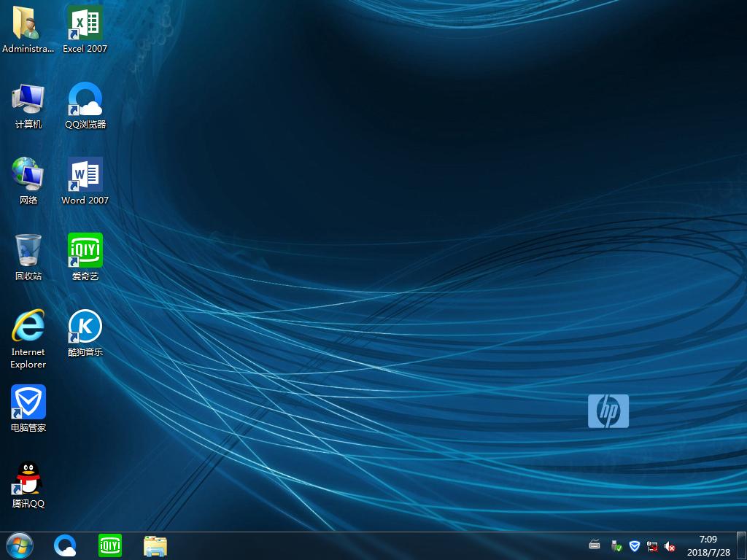Click the Safely Remove Hardware tray icon

[616, 546]
